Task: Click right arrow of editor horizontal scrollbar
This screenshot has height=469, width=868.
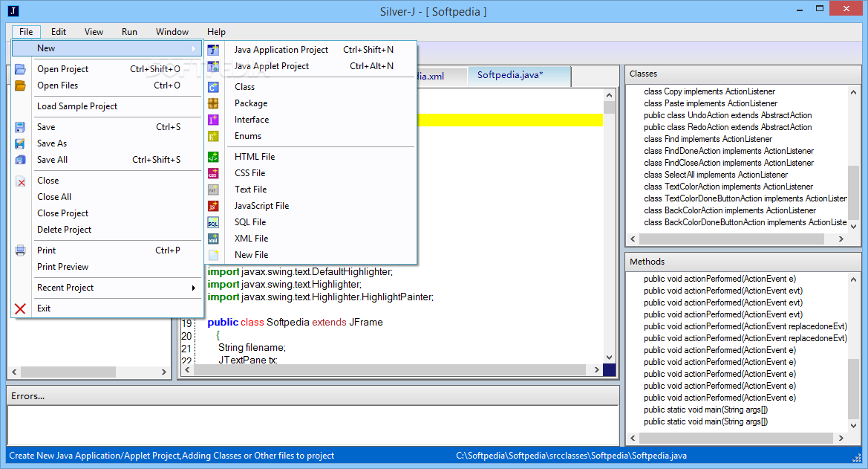Action: 596,369
